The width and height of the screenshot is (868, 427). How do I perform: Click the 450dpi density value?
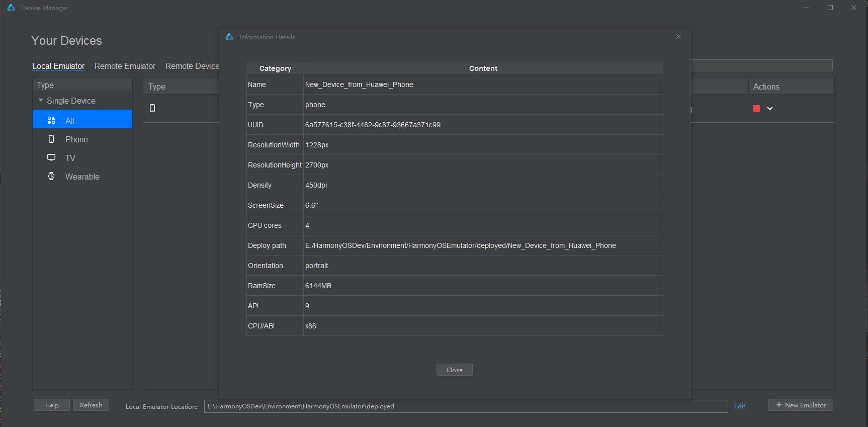click(316, 185)
